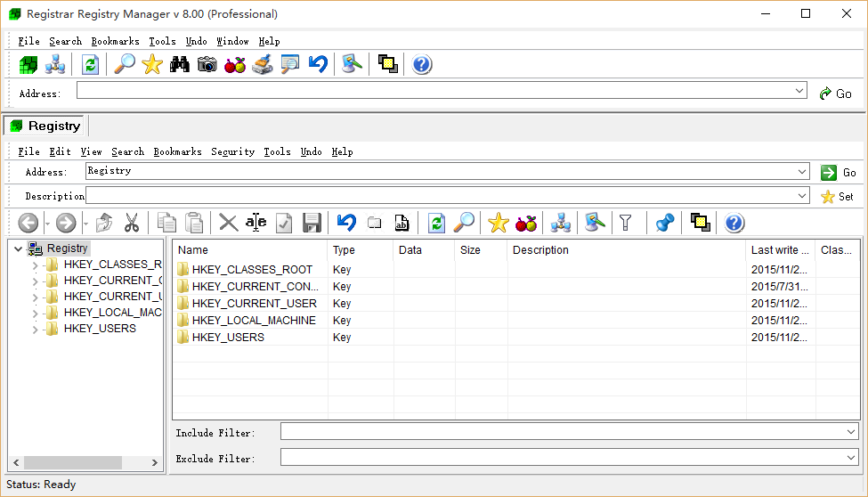
Task: Open the View menu
Action: click(x=92, y=151)
